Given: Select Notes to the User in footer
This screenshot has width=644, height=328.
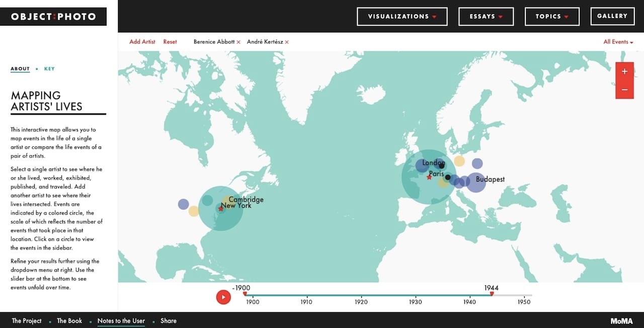Looking at the screenshot, I should coord(121,320).
